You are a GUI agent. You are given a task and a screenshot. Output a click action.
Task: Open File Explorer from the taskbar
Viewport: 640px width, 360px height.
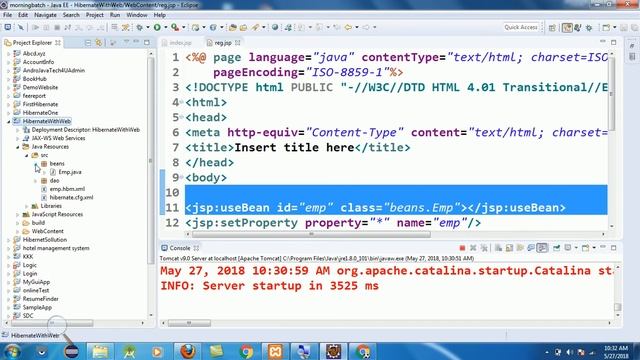tap(100, 351)
